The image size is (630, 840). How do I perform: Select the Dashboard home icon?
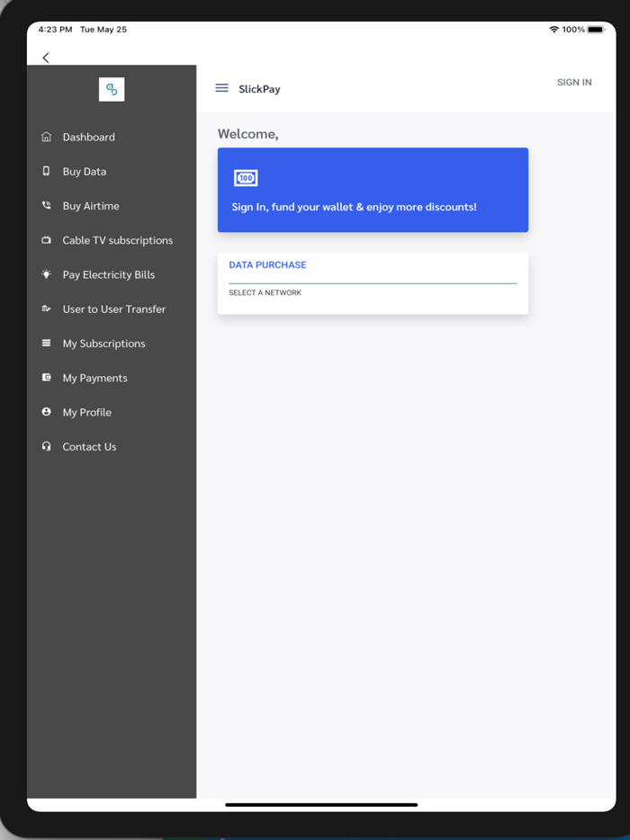pos(46,137)
